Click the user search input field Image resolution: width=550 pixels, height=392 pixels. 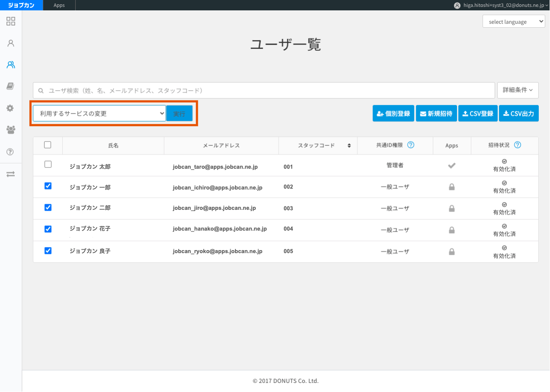point(264,90)
